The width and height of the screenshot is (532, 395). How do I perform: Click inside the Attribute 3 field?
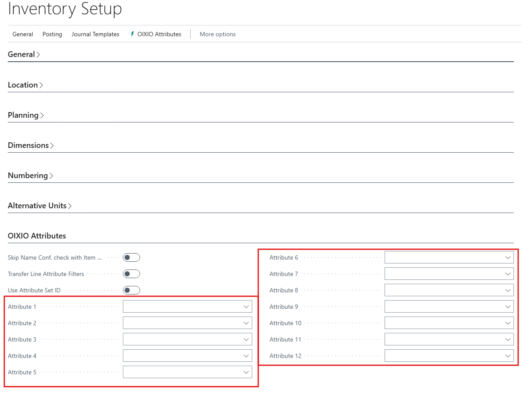pos(181,340)
